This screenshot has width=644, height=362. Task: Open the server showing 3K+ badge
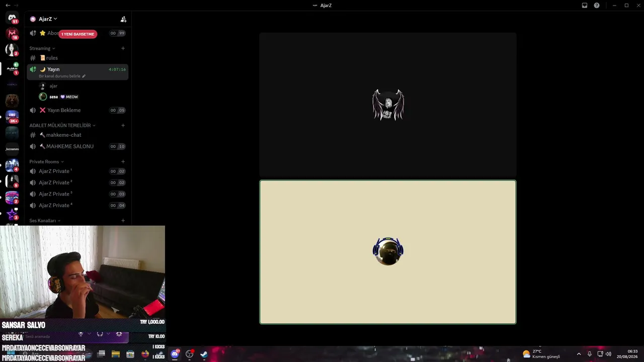pyautogui.click(x=12, y=117)
